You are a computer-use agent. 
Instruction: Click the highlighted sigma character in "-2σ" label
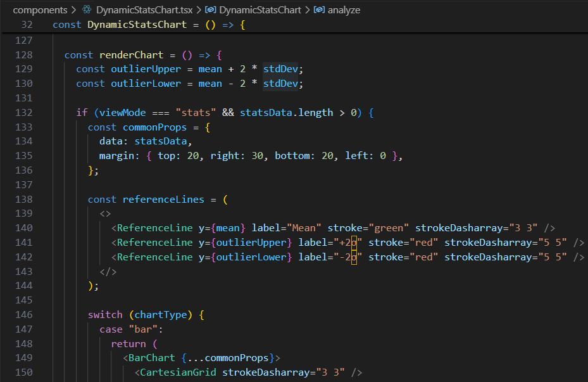[354, 257]
